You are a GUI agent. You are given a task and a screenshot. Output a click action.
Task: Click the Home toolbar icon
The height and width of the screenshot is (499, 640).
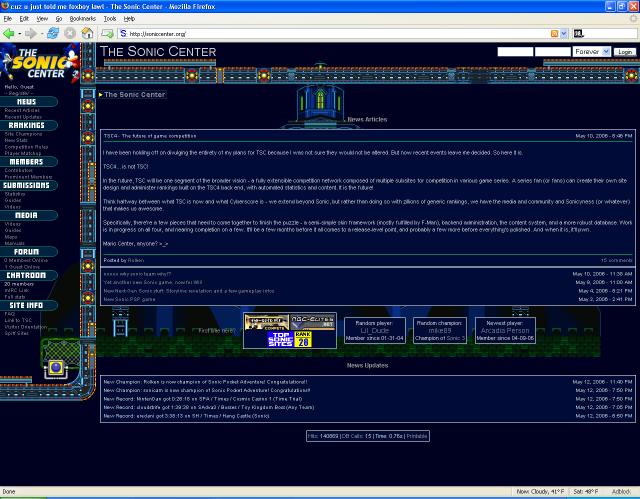coord(87,33)
